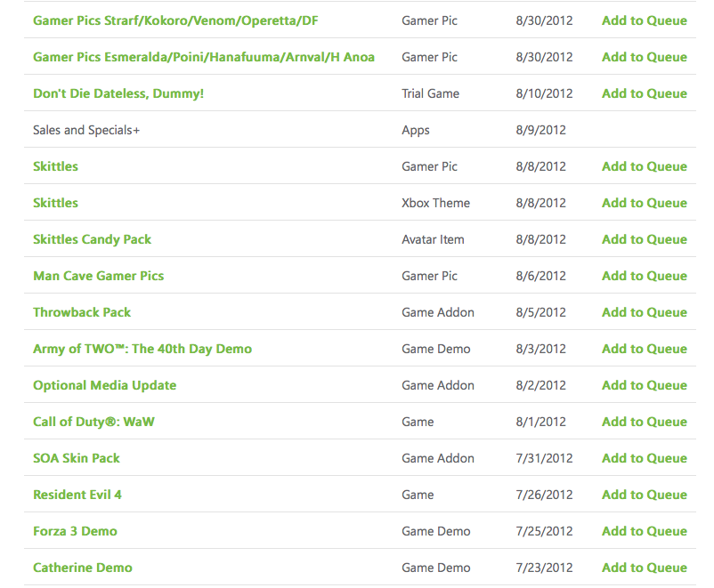Select 'Game' type in Resident Evil 4 row

(x=418, y=495)
